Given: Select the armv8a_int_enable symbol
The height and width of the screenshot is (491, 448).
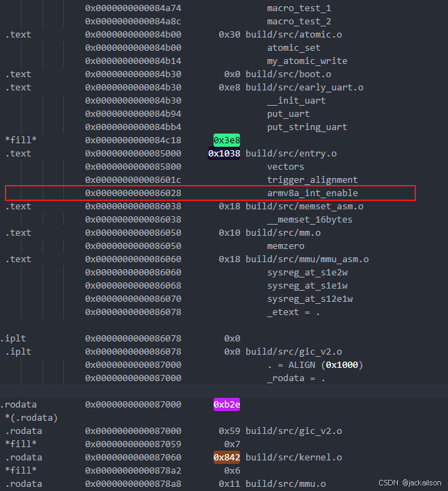Looking at the screenshot, I should click(312, 193).
